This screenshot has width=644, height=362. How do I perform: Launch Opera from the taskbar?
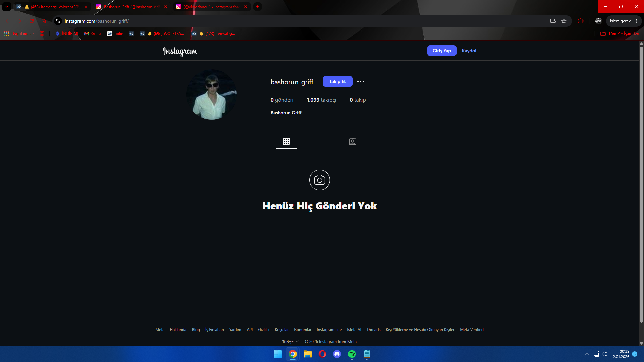click(322, 354)
